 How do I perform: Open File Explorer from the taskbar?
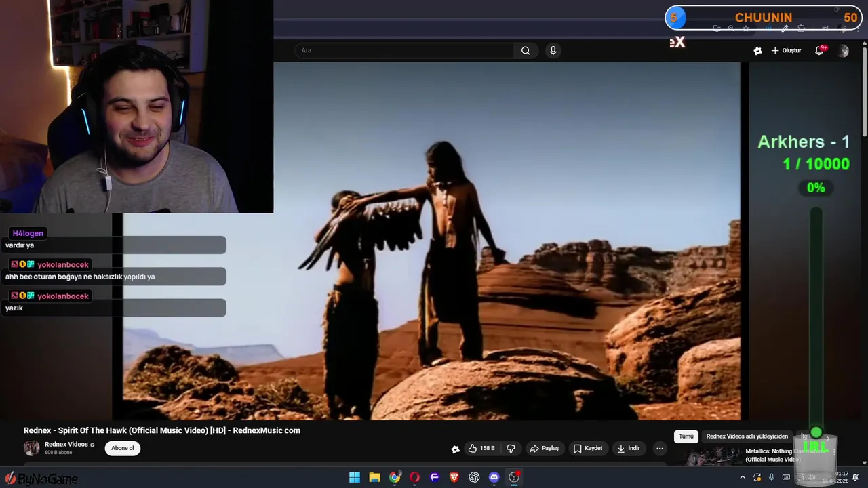[x=374, y=477]
